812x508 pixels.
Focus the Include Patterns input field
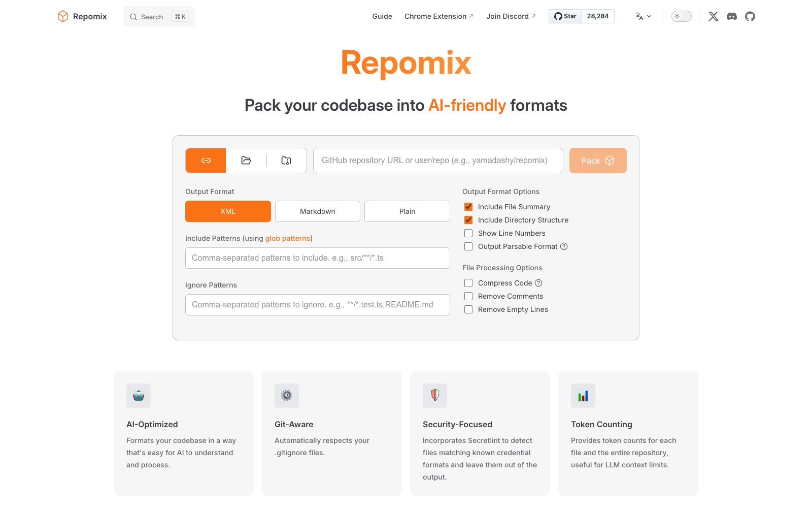pyautogui.click(x=318, y=258)
